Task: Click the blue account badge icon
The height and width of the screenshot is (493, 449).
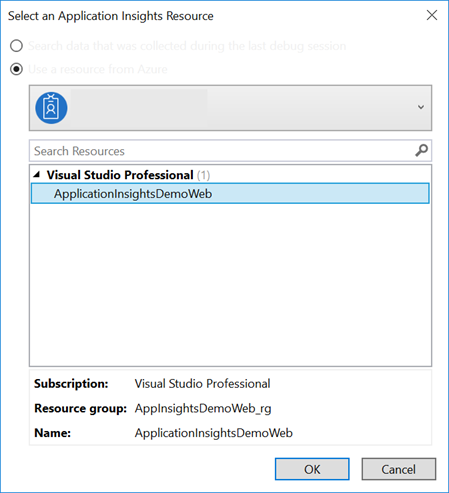Action: pos(51,108)
